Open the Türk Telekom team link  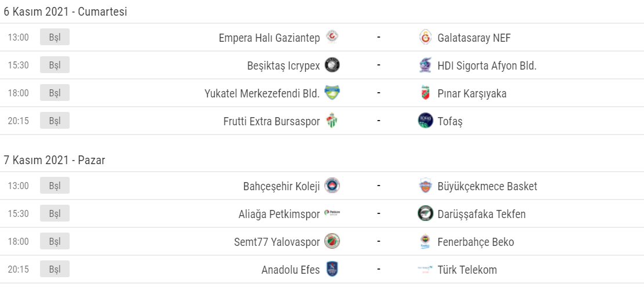[x=466, y=270]
